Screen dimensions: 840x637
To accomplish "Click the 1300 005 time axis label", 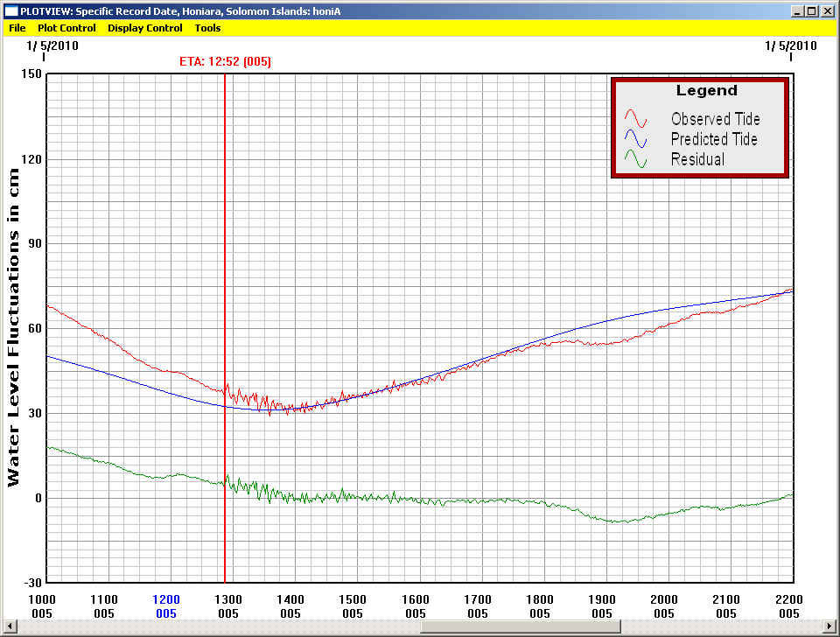I will [228, 606].
